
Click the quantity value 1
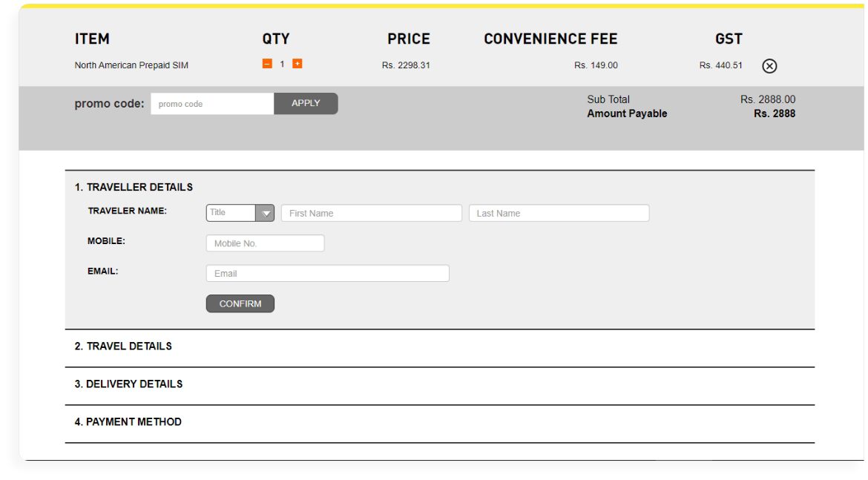tap(283, 65)
